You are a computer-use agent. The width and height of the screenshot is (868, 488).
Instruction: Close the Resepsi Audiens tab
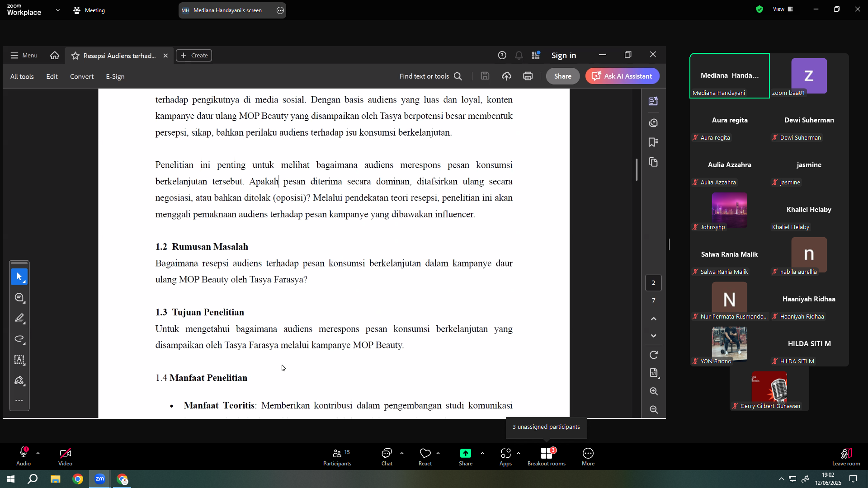[165, 56]
